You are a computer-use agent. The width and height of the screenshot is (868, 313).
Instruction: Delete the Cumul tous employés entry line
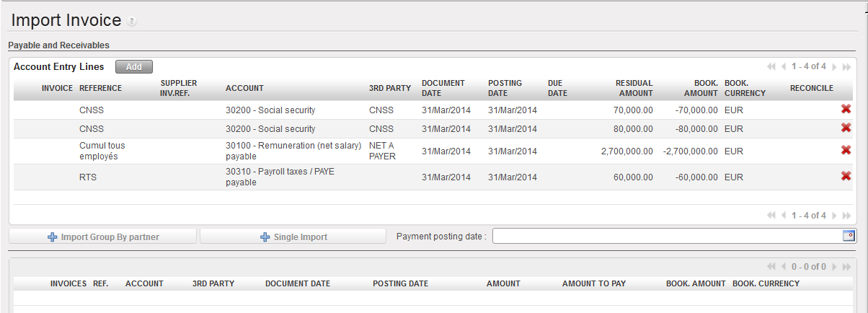[846, 150]
